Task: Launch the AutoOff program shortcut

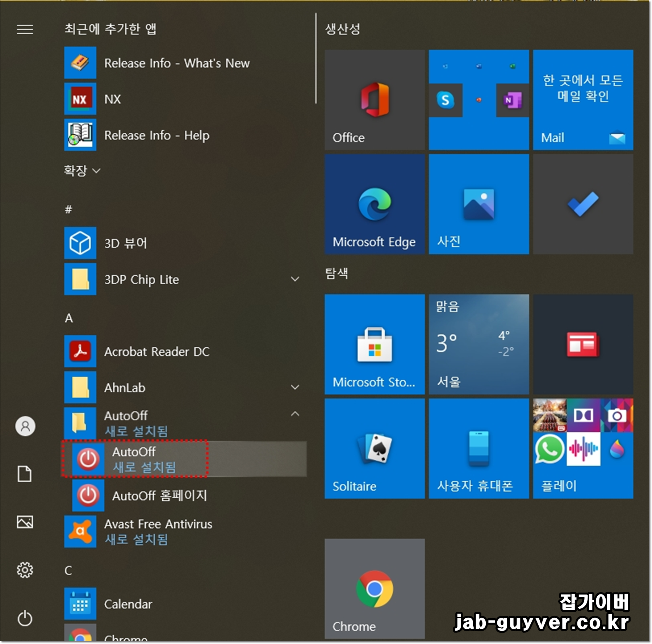Action: 185,459
